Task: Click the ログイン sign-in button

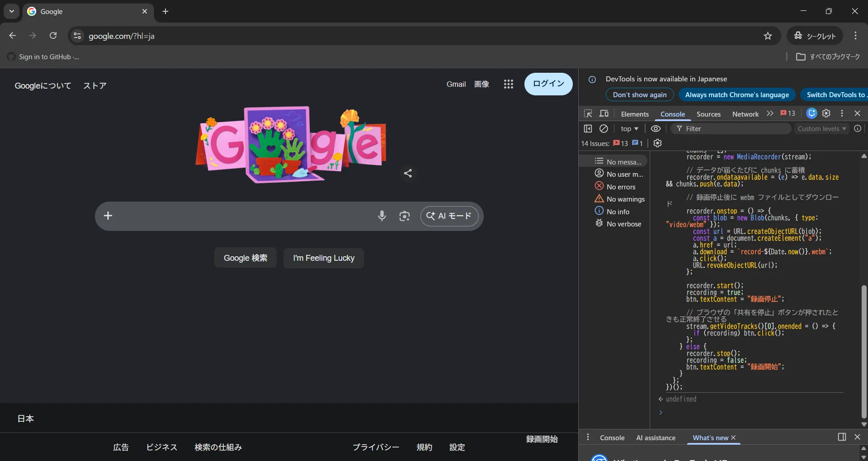Action: 548,84
